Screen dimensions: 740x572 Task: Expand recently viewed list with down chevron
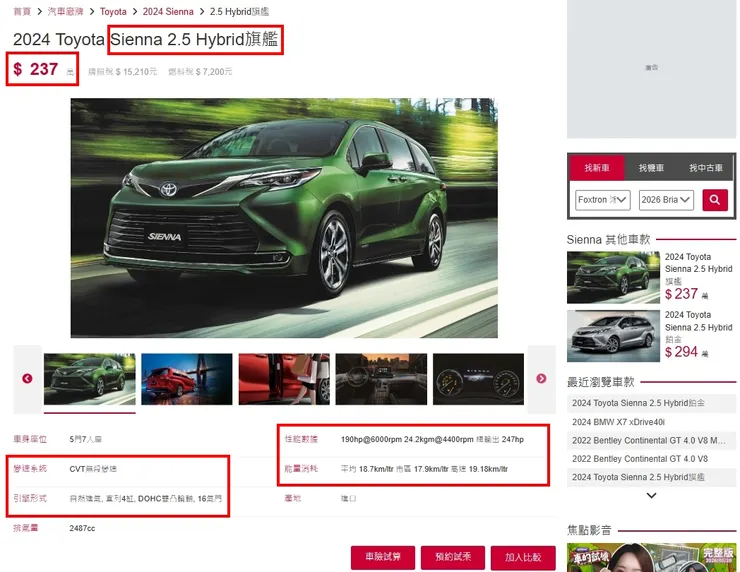[651, 496]
